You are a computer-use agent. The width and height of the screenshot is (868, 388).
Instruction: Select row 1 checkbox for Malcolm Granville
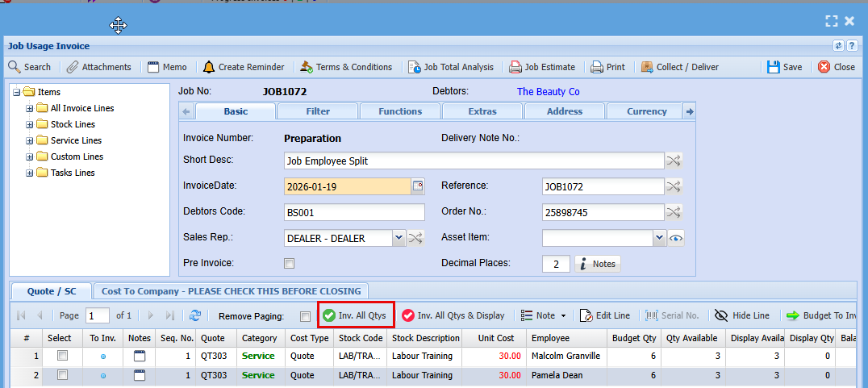62,356
